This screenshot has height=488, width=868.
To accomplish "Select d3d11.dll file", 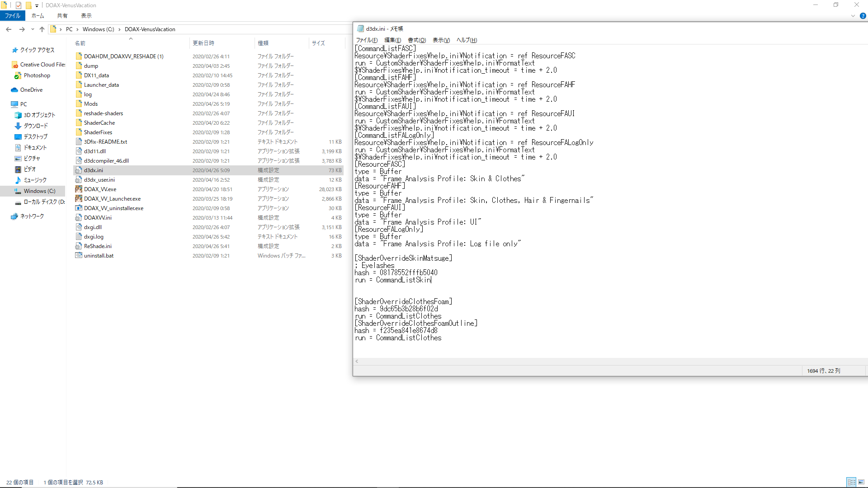I will pos(95,151).
